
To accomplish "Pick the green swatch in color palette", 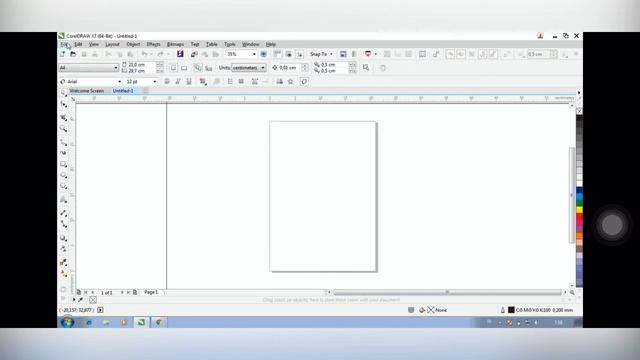I will [579, 203].
